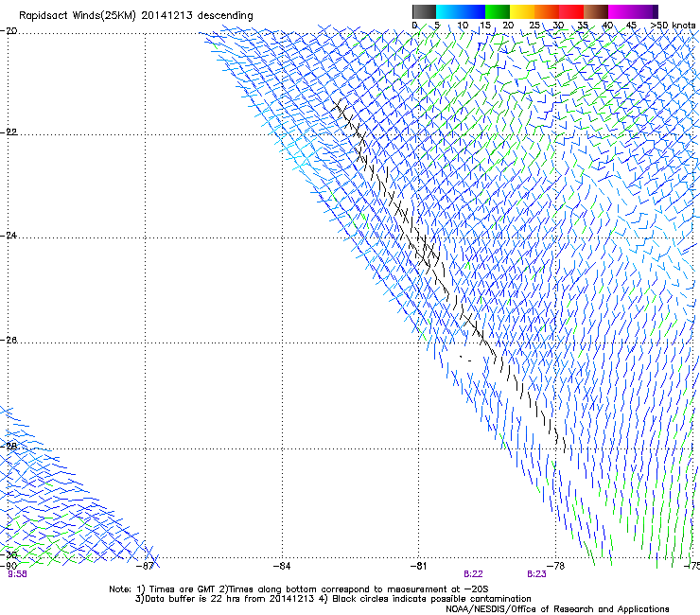700x615 pixels.
Task: Click the cyan-blue 5-15 knots color band
Action: (x=461, y=11)
